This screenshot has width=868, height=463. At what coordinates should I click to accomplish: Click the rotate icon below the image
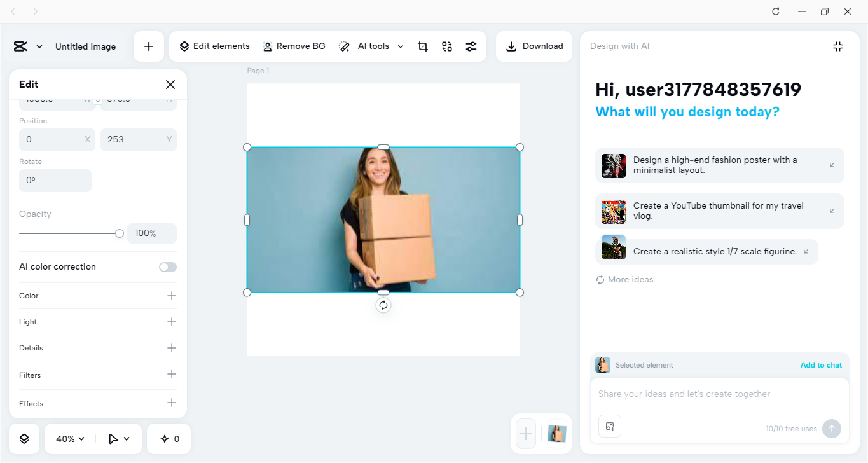(383, 305)
